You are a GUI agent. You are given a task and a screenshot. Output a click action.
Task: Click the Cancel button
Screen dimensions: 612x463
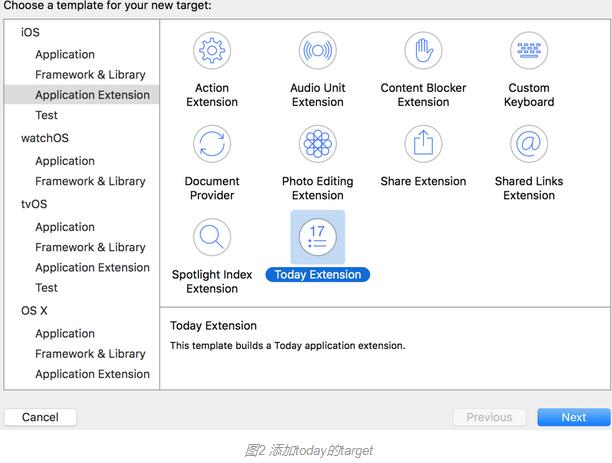40,417
